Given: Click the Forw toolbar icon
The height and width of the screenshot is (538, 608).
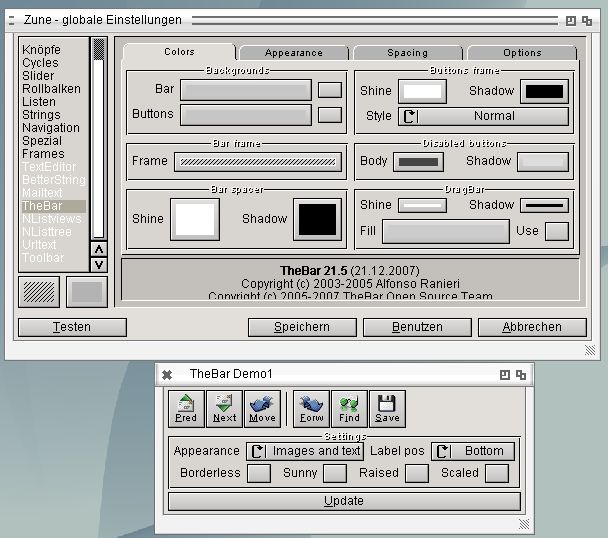Looking at the screenshot, I should click(x=312, y=409).
